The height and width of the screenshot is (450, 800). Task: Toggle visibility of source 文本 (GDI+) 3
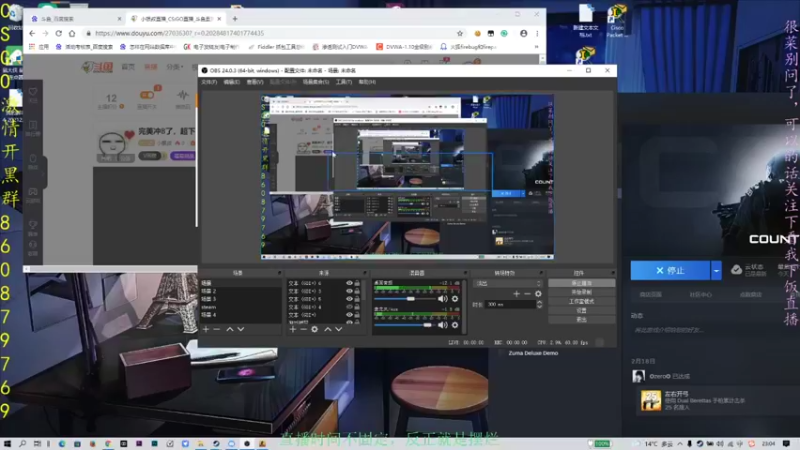pos(349,291)
